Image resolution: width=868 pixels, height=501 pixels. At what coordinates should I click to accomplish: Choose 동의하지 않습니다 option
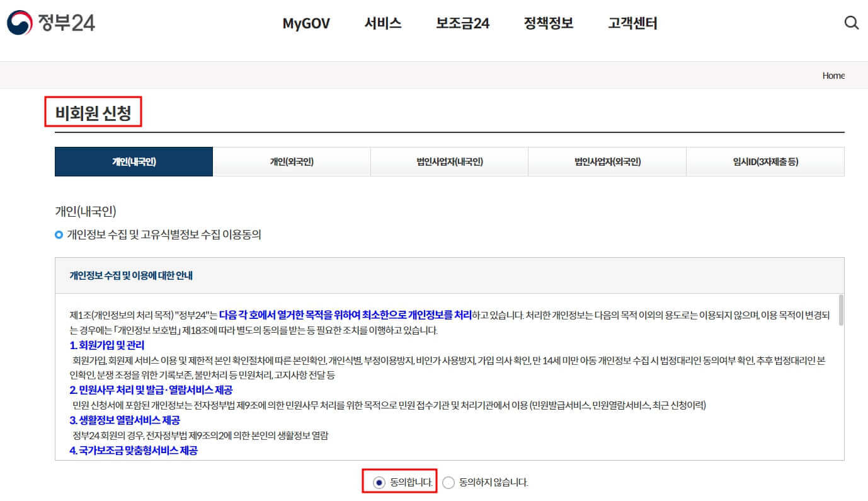click(448, 482)
